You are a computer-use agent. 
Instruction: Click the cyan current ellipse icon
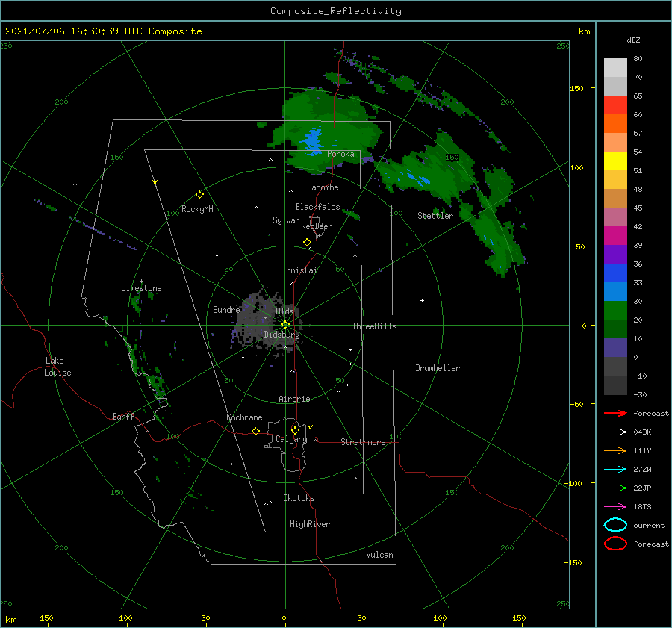[x=615, y=525]
